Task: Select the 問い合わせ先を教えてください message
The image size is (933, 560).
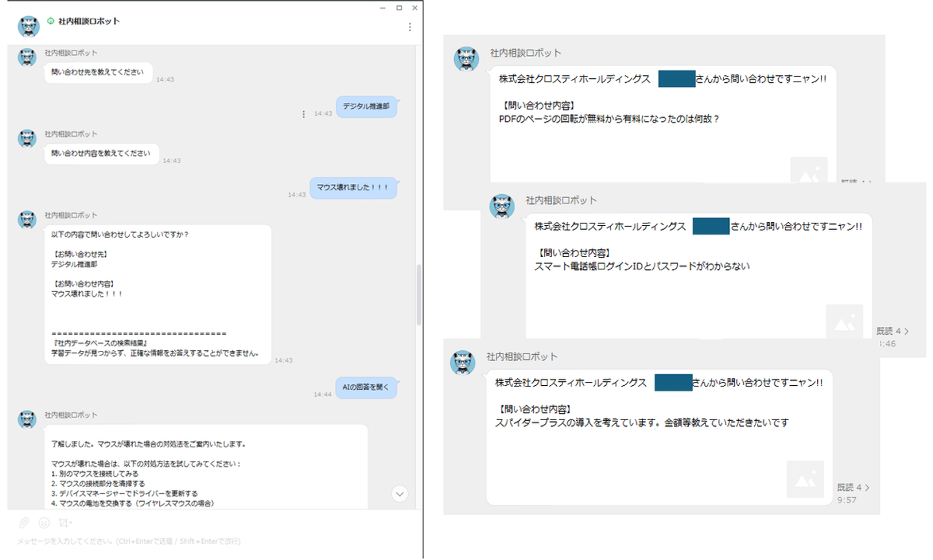Action: [x=98, y=73]
